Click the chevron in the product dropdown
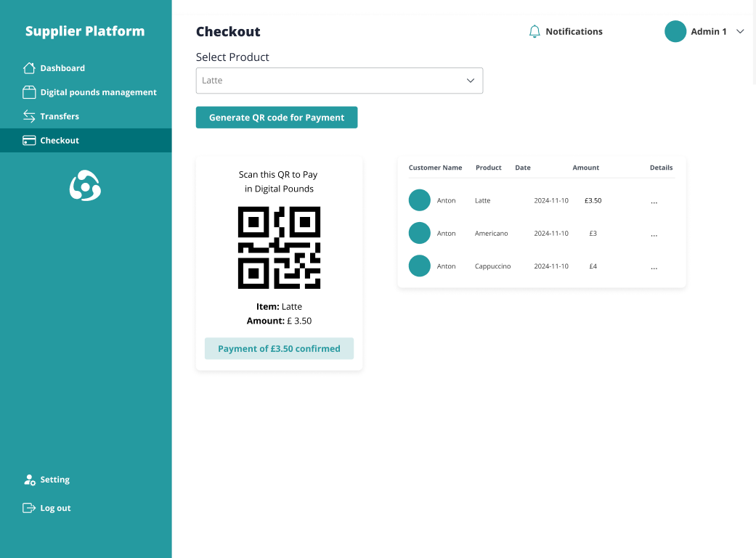Image resolution: width=756 pixels, height=558 pixels. click(x=470, y=81)
